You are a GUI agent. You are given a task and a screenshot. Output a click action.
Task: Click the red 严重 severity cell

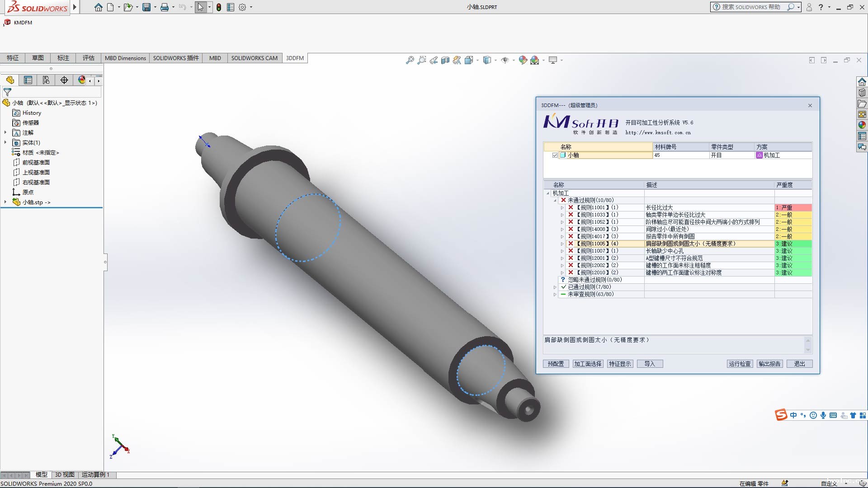793,207
